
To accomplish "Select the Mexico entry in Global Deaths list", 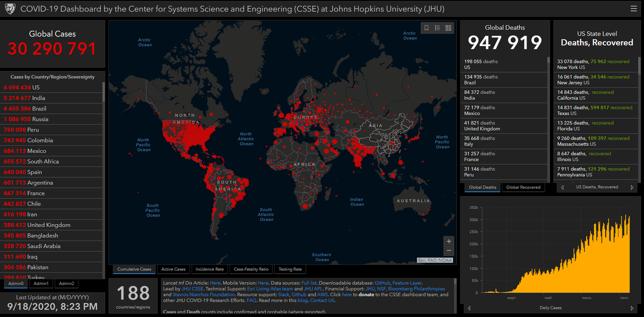I will pyautogui.click(x=504, y=111).
